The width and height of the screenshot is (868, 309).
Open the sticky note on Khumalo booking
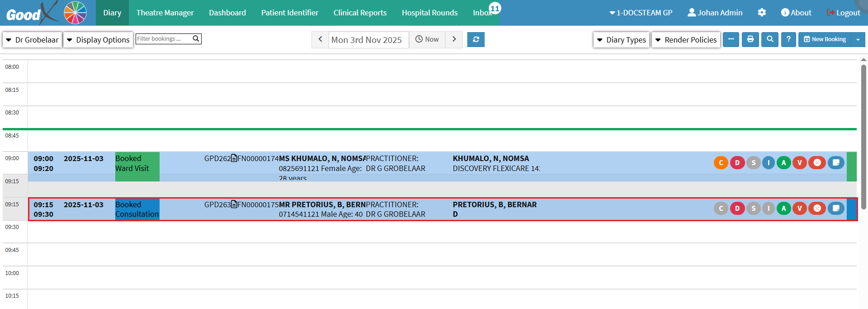[x=835, y=163]
